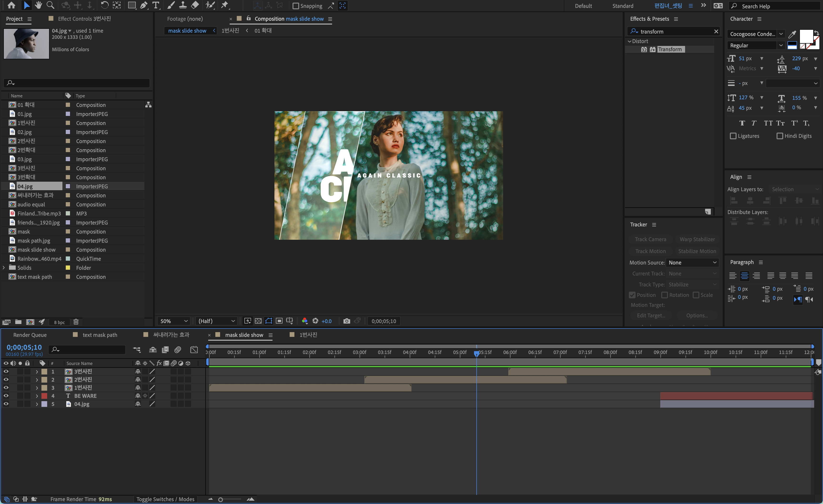The image size is (823, 504).
Task: Enable the Snapping checkbox
Action: tap(296, 6)
